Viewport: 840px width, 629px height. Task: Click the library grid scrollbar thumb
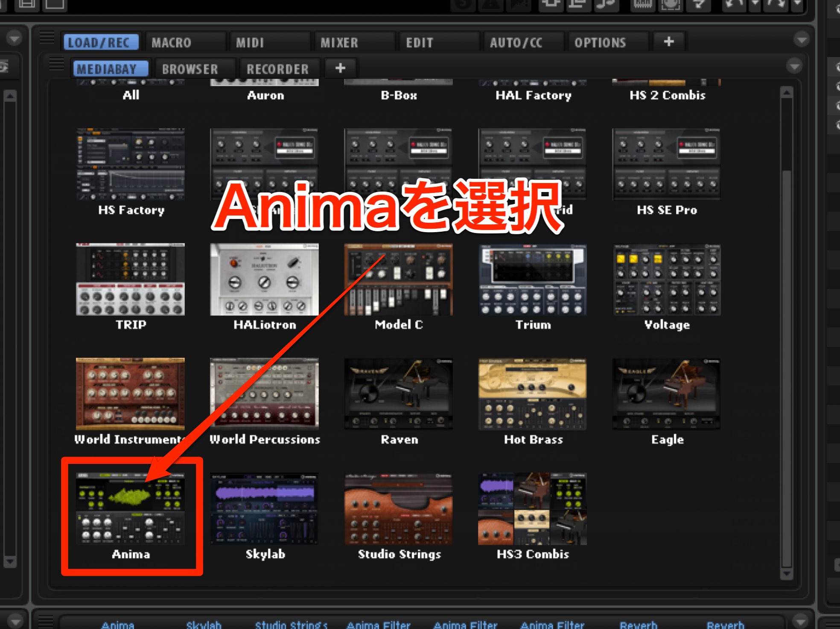(787, 369)
